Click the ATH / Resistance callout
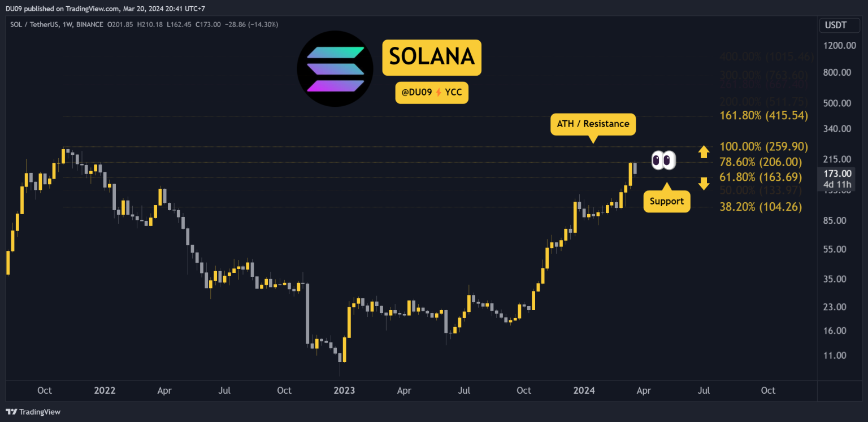Image resolution: width=868 pixels, height=422 pixels. click(593, 124)
